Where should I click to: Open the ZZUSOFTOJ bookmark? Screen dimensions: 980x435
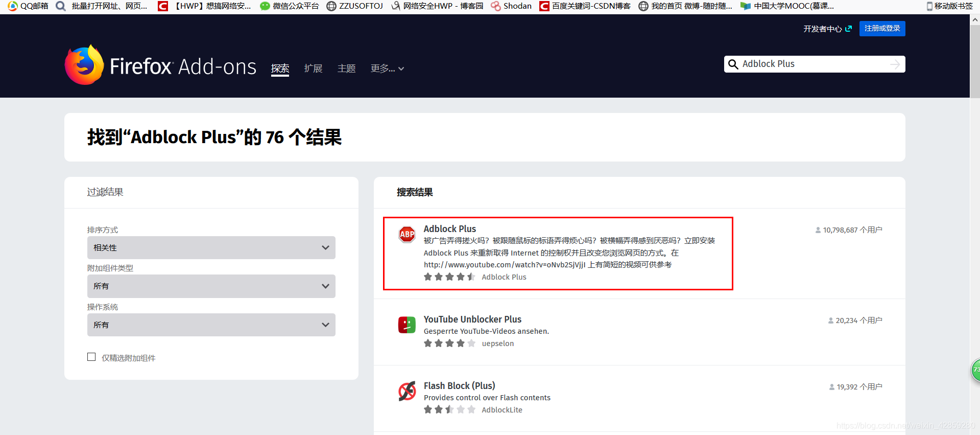coord(355,6)
